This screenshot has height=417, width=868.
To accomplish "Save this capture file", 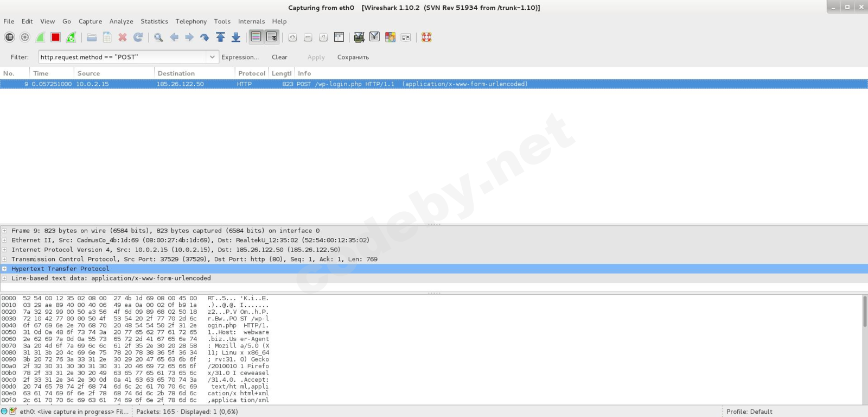I will point(107,37).
